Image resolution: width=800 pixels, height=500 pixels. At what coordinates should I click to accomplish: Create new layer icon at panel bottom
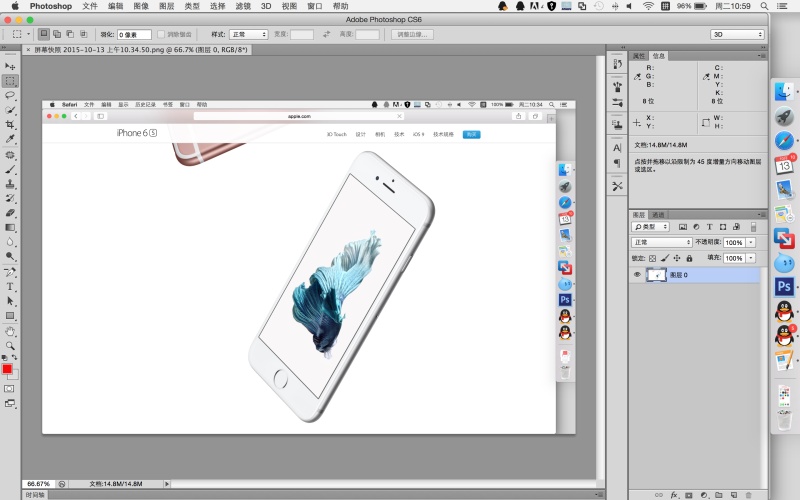pos(734,495)
